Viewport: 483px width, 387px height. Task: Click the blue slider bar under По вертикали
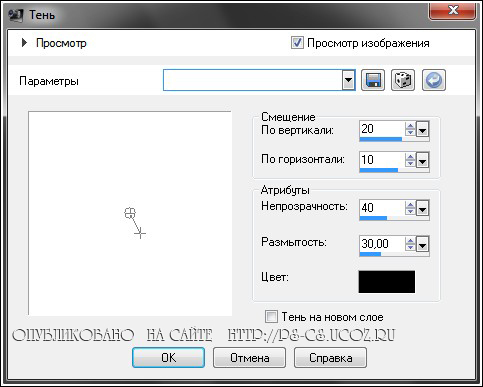[x=381, y=139]
